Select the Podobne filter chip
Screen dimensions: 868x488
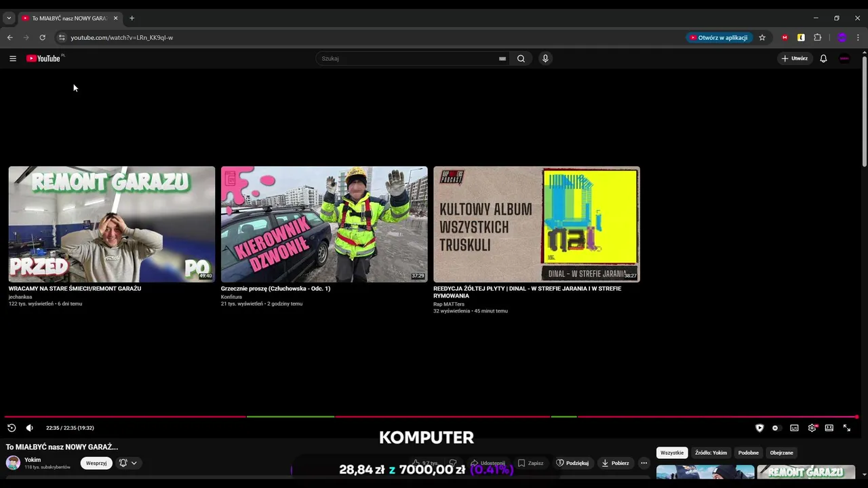tap(749, 453)
